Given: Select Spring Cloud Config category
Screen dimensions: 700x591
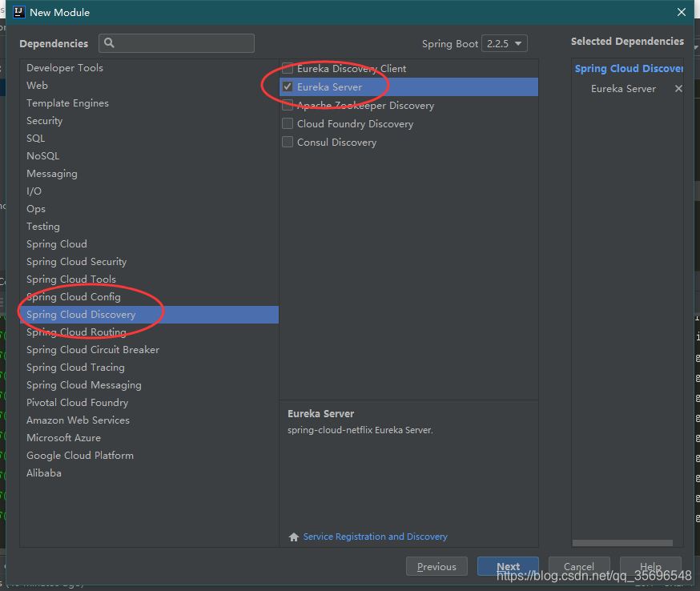Looking at the screenshot, I should [149, 297].
